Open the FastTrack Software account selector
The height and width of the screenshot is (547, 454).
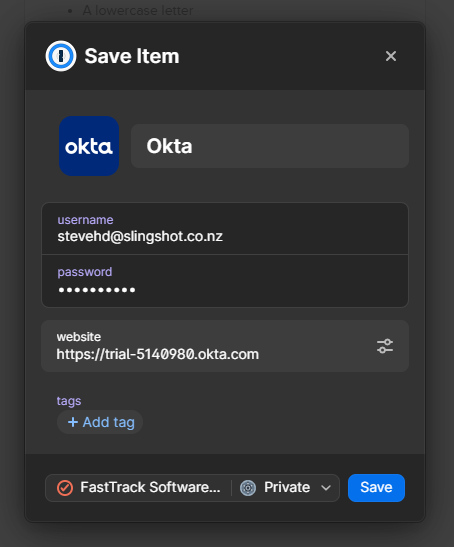139,488
